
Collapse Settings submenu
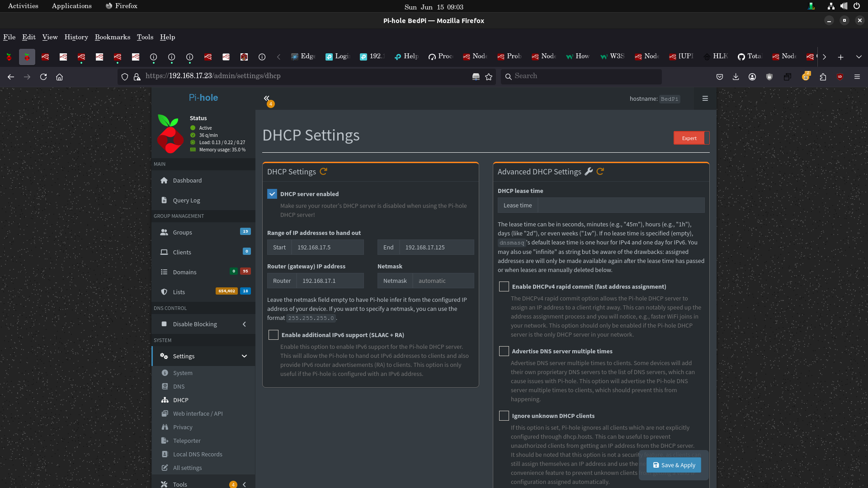203,356
